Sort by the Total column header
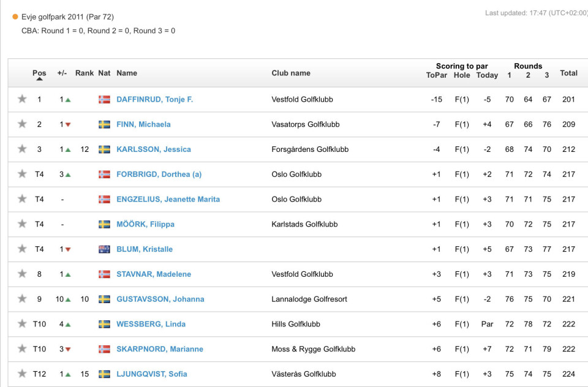Image resolution: width=588 pixels, height=387 pixels. (x=568, y=73)
